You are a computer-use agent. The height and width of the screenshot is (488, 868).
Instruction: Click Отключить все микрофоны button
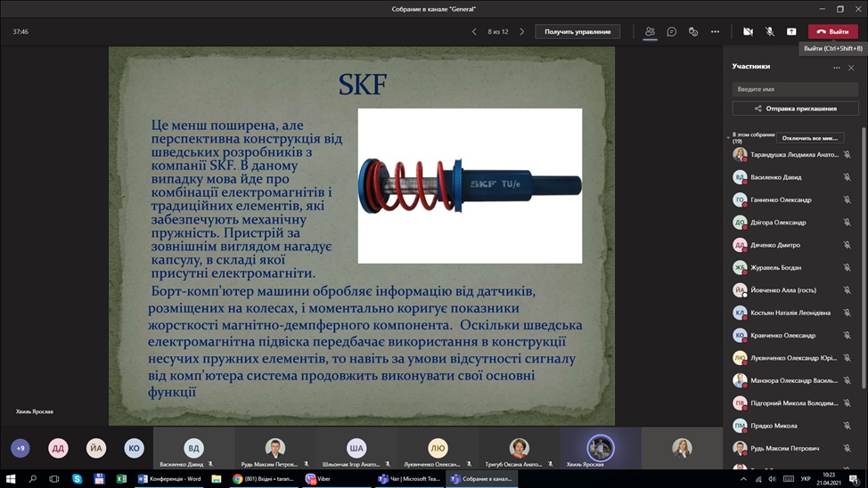810,138
